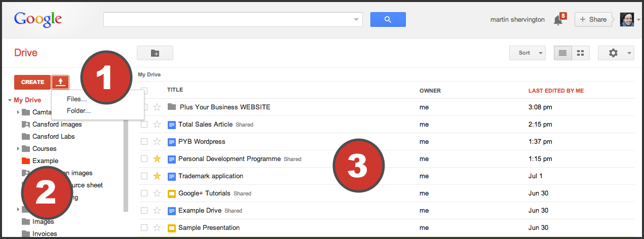644x239 pixels.
Task: Open the Sample Presentation title
Action: 209,227
